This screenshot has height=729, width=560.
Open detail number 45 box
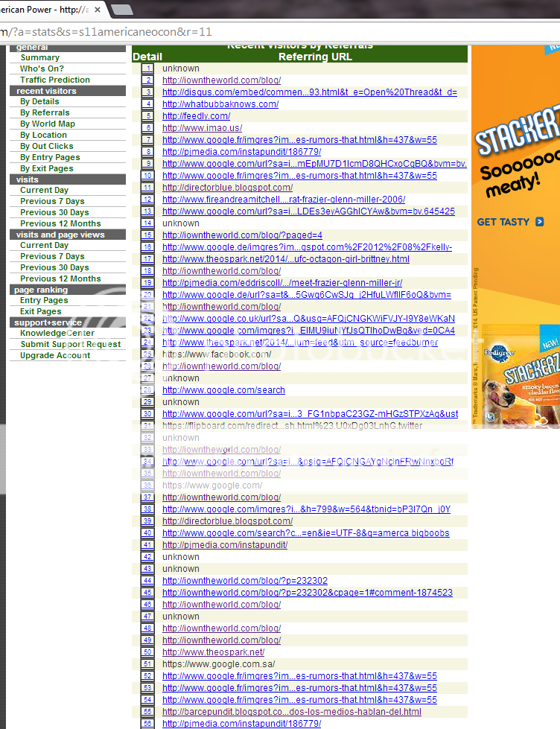[148, 593]
